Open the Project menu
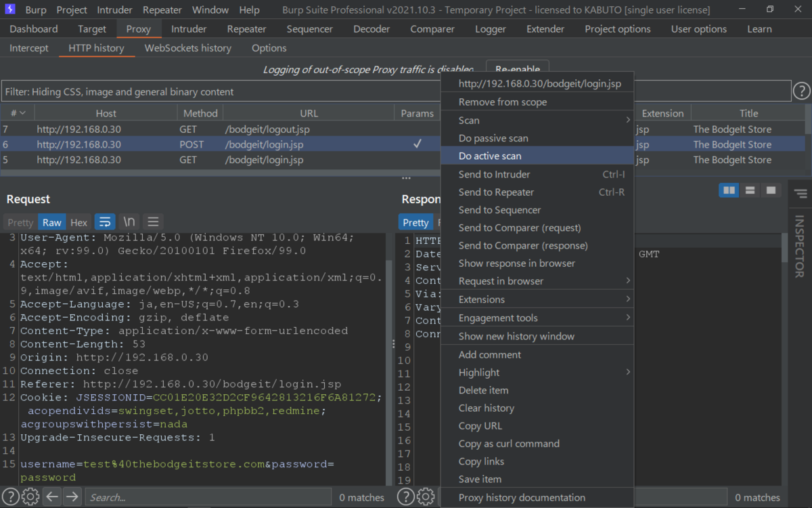The image size is (812, 508). pyautogui.click(x=72, y=10)
